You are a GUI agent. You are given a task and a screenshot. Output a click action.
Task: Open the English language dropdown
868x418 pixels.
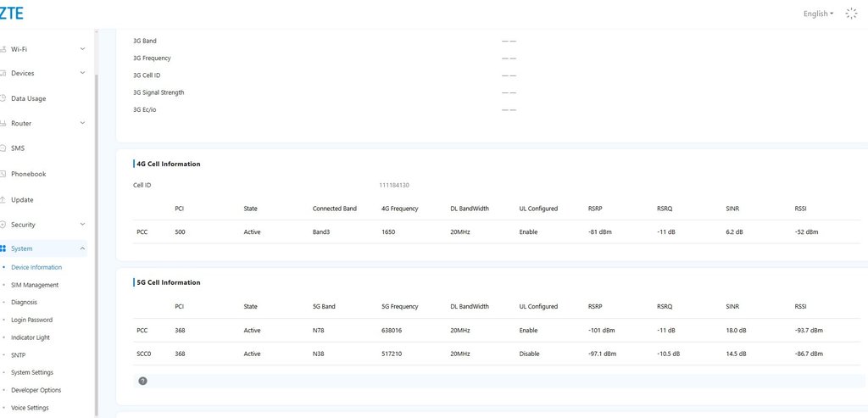(x=818, y=14)
